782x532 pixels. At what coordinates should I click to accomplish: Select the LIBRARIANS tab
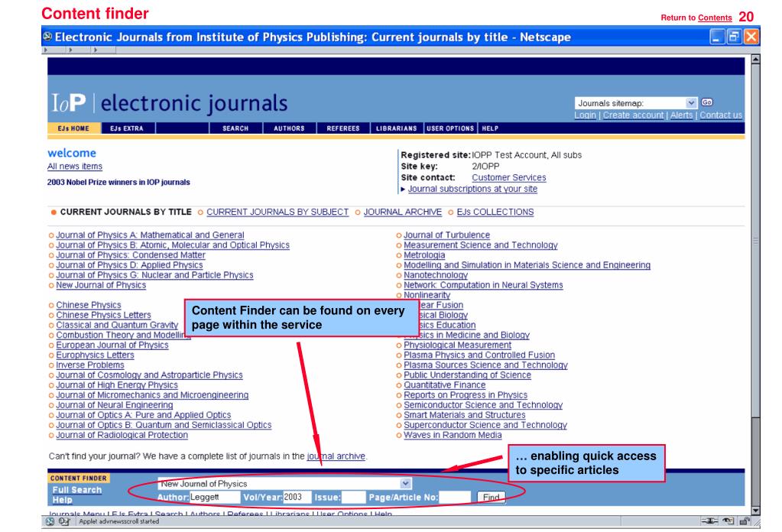397,128
